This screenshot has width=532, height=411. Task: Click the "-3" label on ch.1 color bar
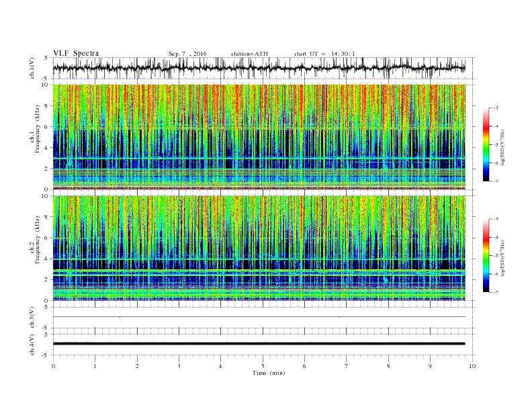[495, 108]
